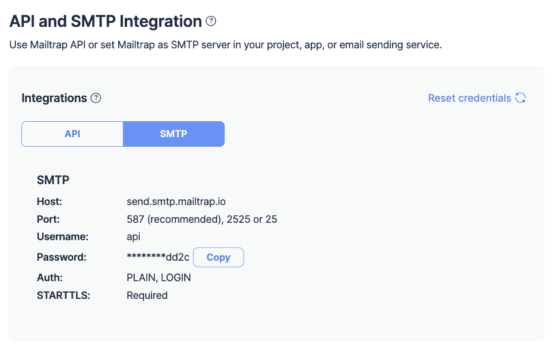Image resolution: width=556 pixels, height=360 pixels.
Task: Copy the SMTP password
Action: [x=218, y=257]
